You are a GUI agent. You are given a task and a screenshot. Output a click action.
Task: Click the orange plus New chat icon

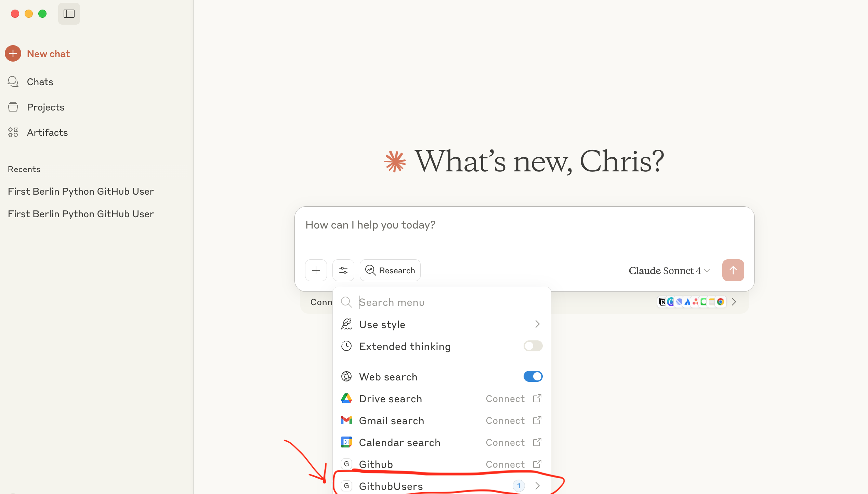pos(13,53)
